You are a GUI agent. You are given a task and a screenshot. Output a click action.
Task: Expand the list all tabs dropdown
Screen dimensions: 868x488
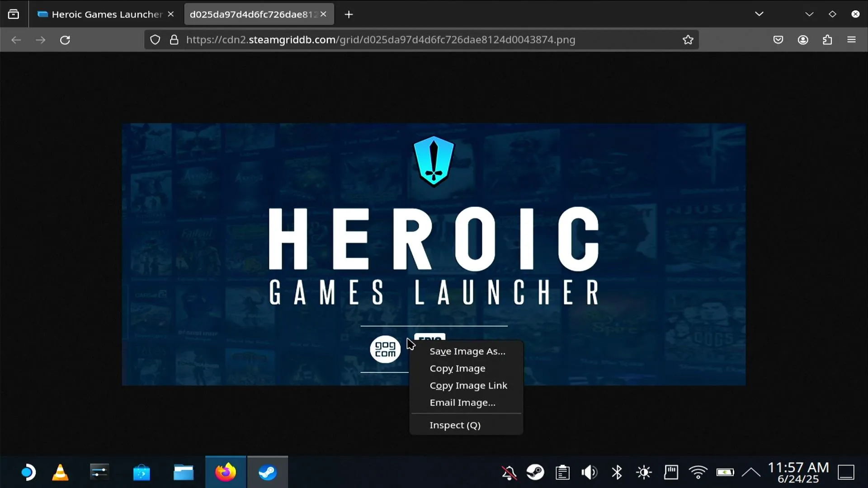[x=759, y=14]
